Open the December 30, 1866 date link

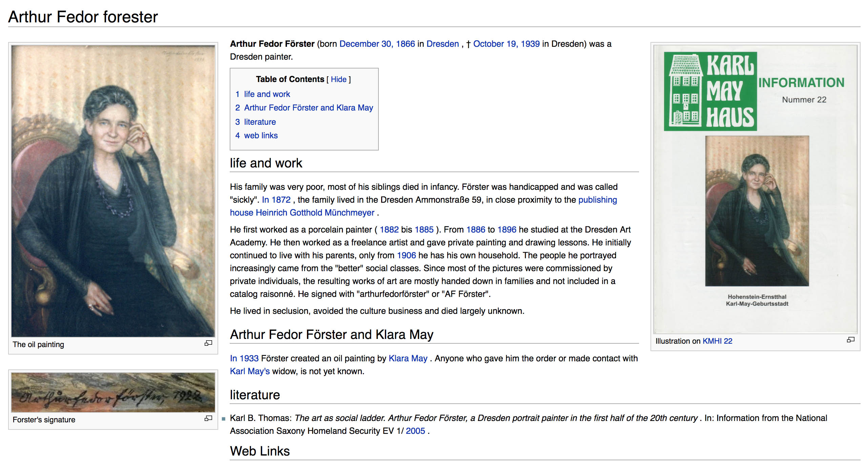(377, 44)
